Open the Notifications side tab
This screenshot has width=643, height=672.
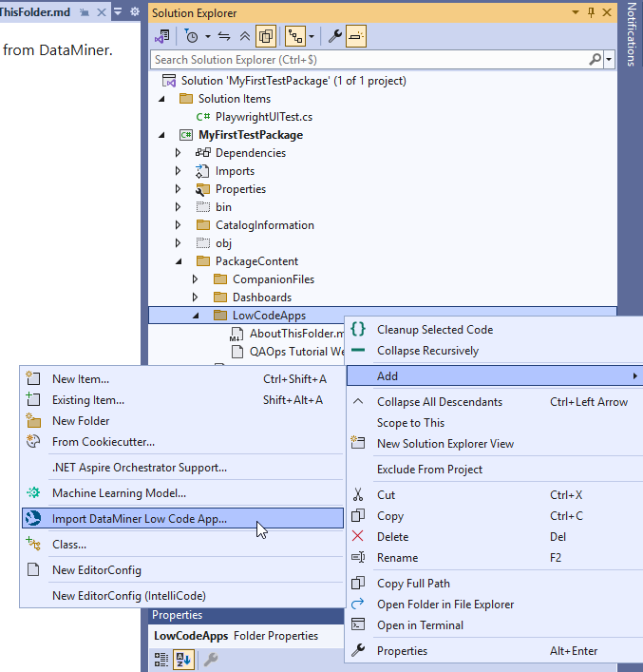pos(631,34)
